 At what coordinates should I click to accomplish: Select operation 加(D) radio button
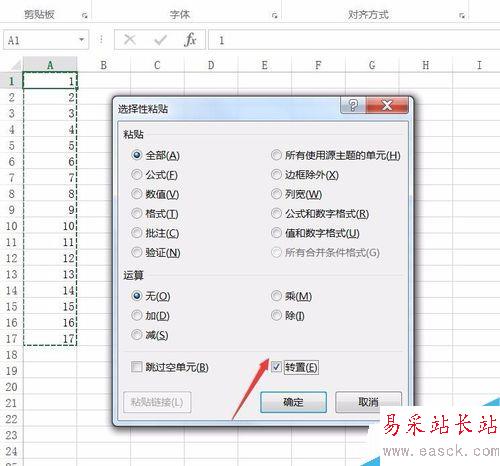tap(137, 315)
